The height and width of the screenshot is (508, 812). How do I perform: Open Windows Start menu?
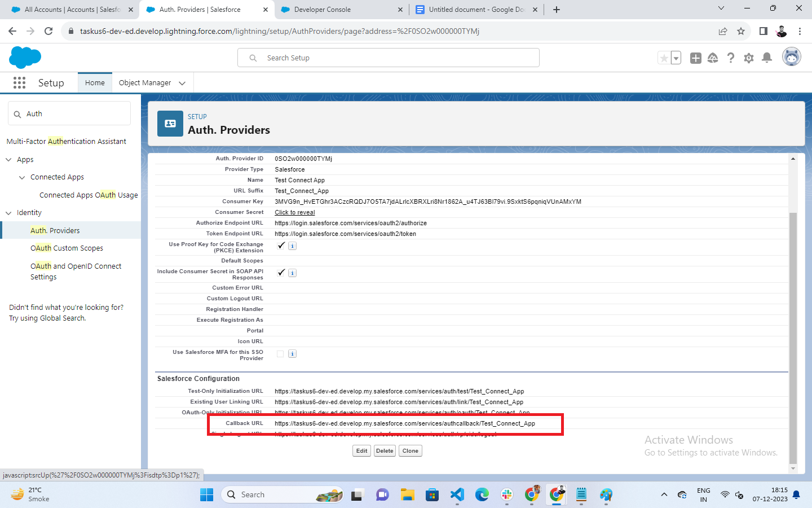207,495
